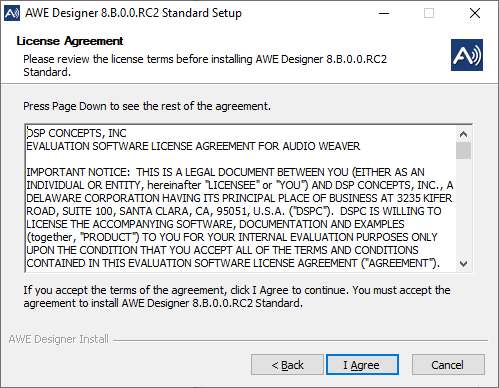Close the setup window with X
Image resolution: width=499 pixels, height=388 pixels.
pos(475,13)
